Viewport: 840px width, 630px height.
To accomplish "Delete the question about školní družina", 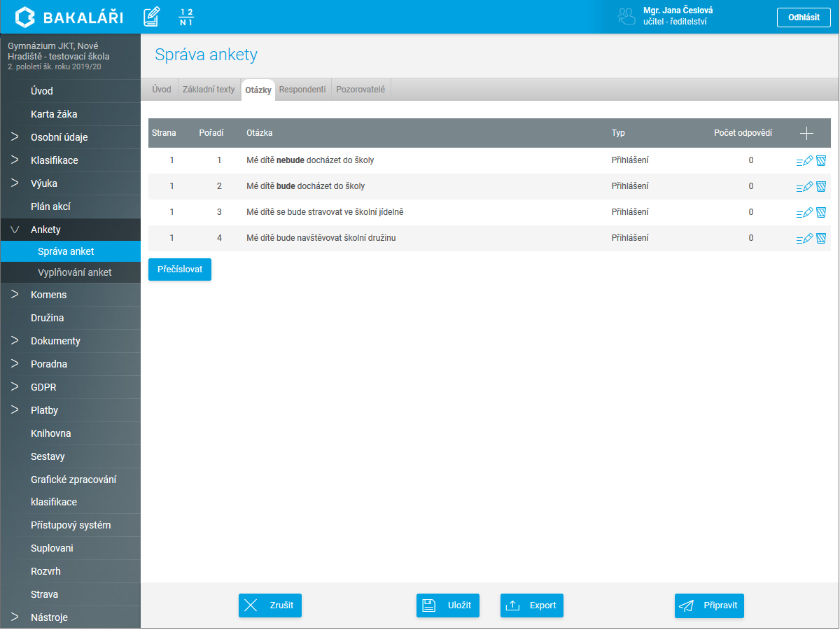I will (x=821, y=239).
